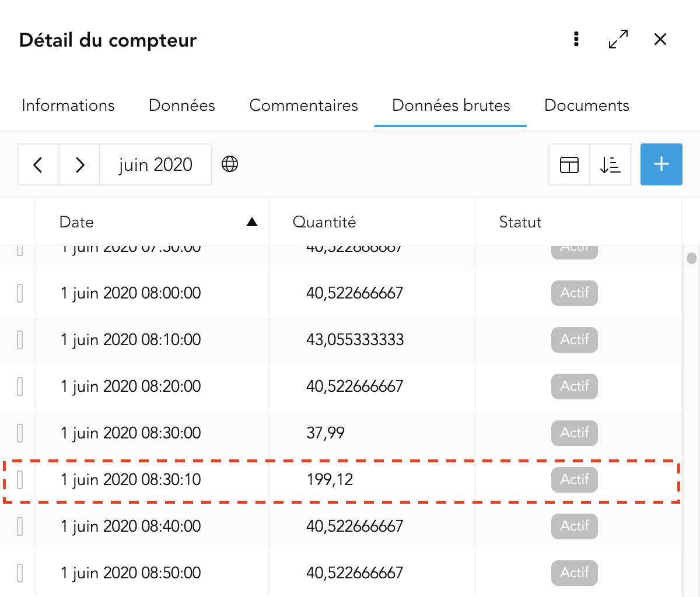
Task: Select date '1 juin 2020 08:40:00'
Action: click(x=131, y=526)
